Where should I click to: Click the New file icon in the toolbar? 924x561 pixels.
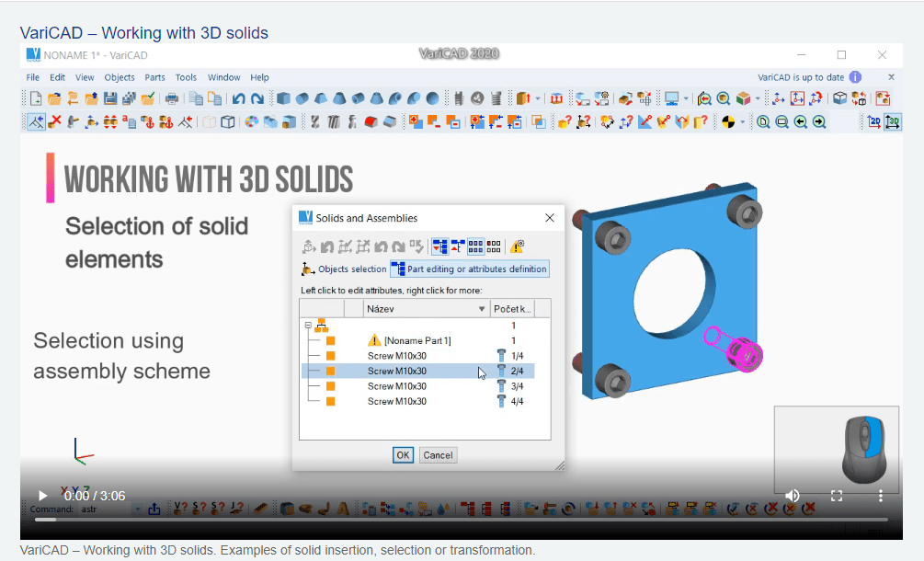pyautogui.click(x=36, y=98)
